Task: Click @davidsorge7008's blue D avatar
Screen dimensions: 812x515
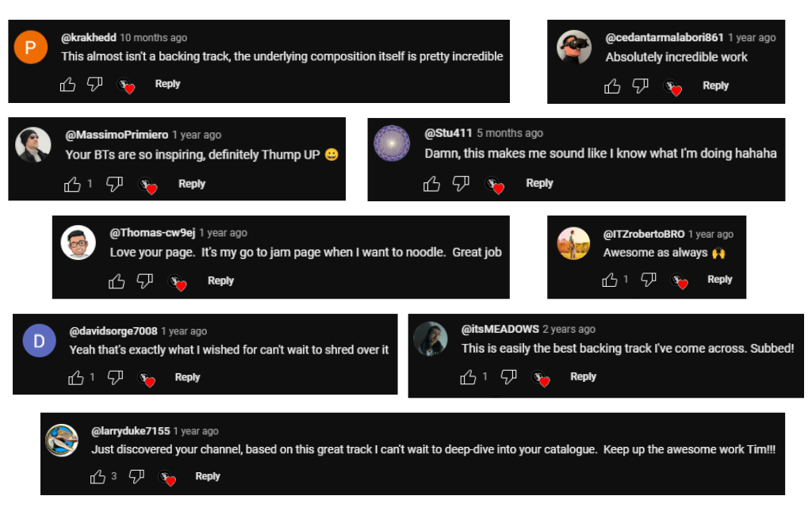Action: coord(40,341)
